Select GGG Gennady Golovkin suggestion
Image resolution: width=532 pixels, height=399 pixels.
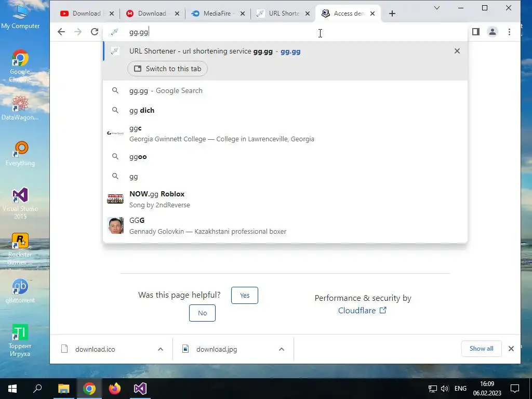click(285, 225)
